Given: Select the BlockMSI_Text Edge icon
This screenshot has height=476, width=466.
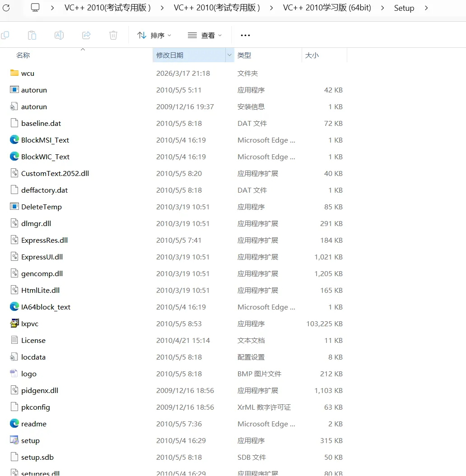Looking at the screenshot, I should pos(14,140).
